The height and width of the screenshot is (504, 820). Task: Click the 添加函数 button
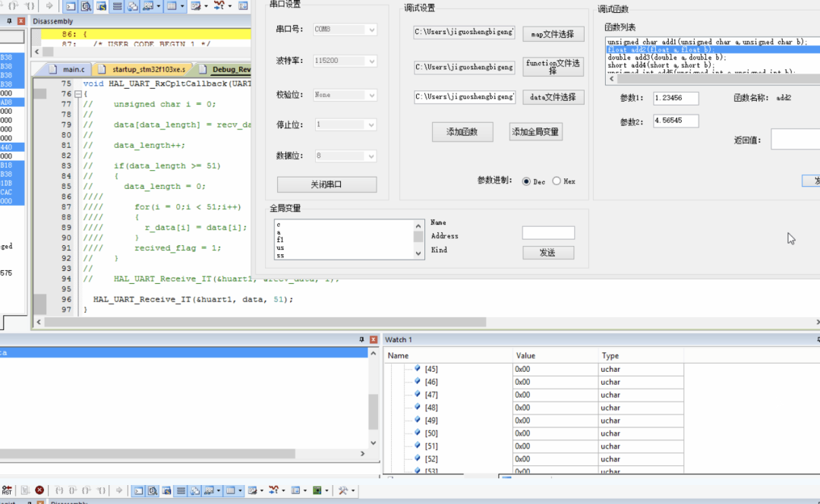tap(462, 131)
